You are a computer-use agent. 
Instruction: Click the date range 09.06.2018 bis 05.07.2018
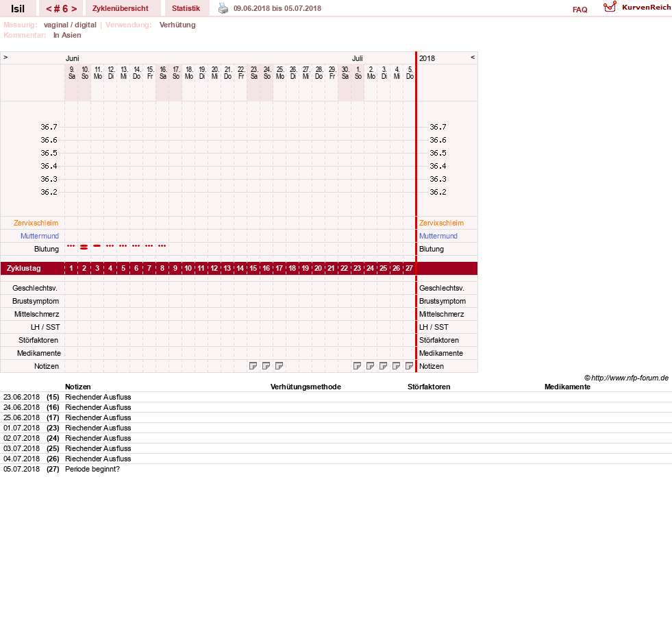coord(277,8)
